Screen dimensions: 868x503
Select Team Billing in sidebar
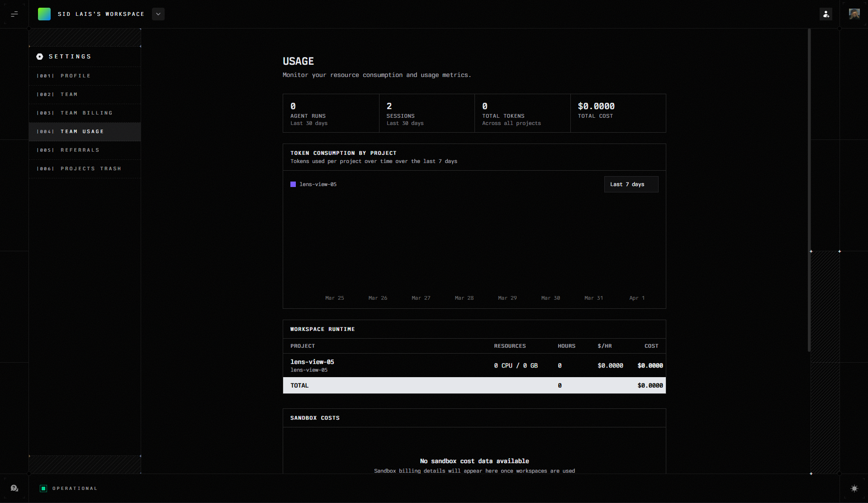(x=86, y=113)
